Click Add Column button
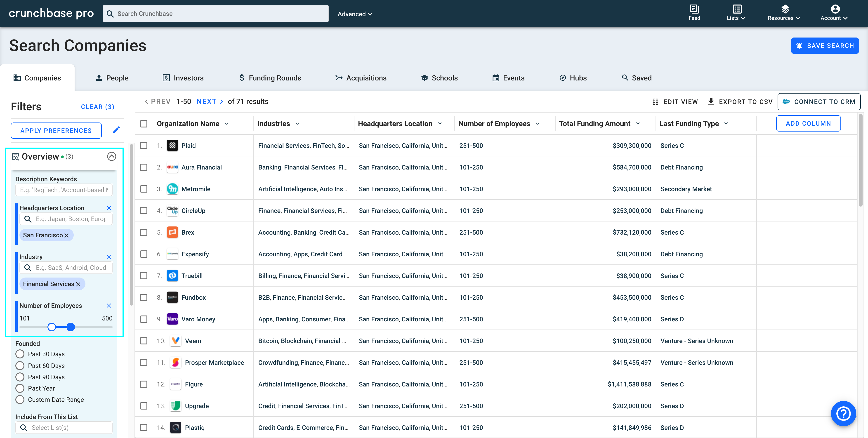Viewport: 868px width, 438px height. [808, 123]
